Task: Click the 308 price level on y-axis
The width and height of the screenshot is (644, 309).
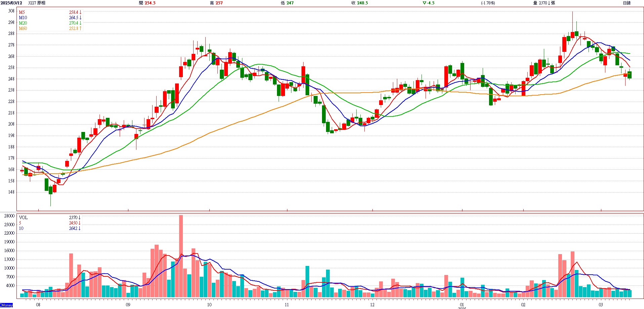Action: pyautogui.click(x=11, y=11)
